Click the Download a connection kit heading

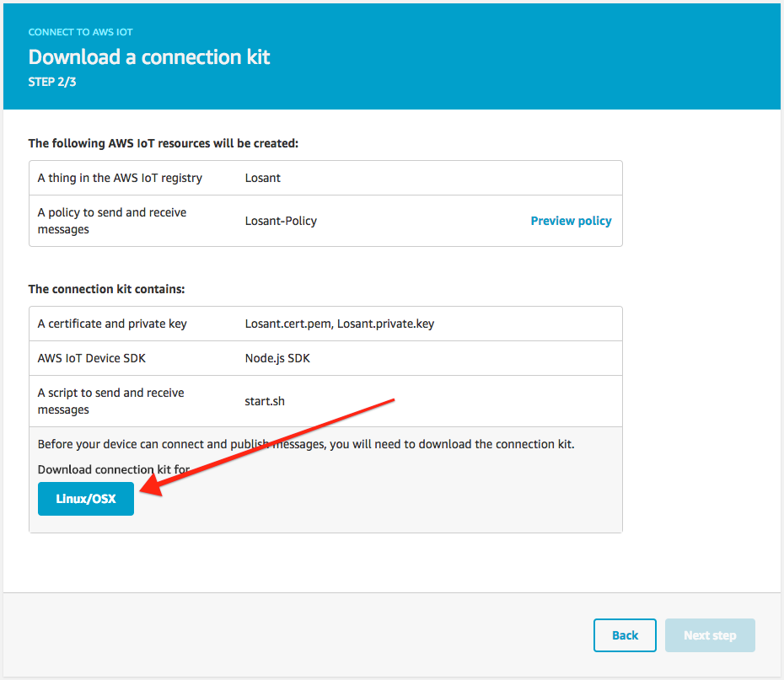pyautogui.click(x=149, y=57)
